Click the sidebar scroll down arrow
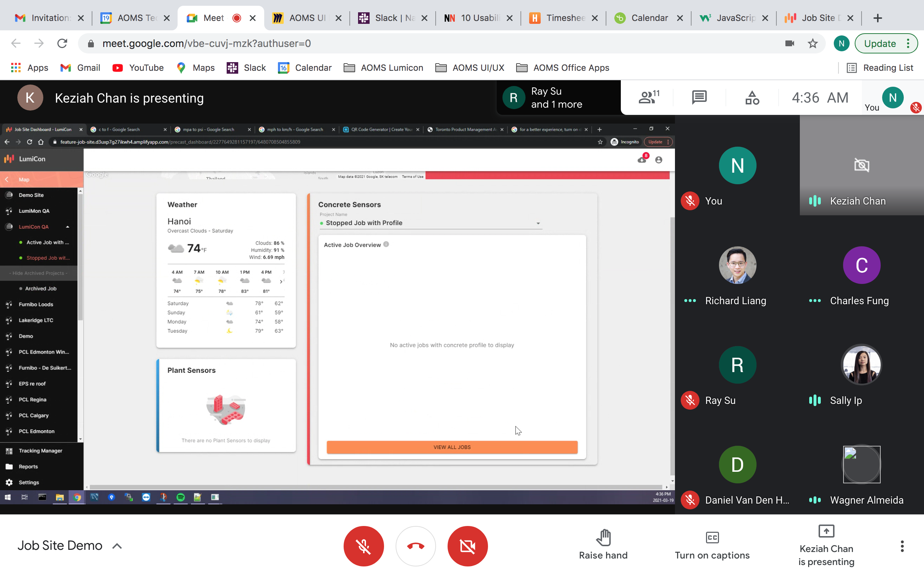The width and height of the screenshot is (924, 578). coord(80,439)
